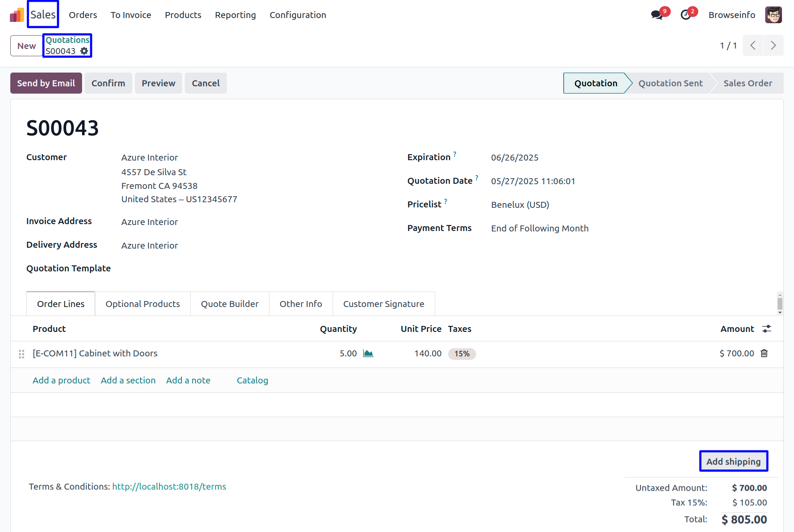Viewport: 794px width, 532px height.
Task: Delete the Cabinet with Doors line
Action: tap(764, 353)
